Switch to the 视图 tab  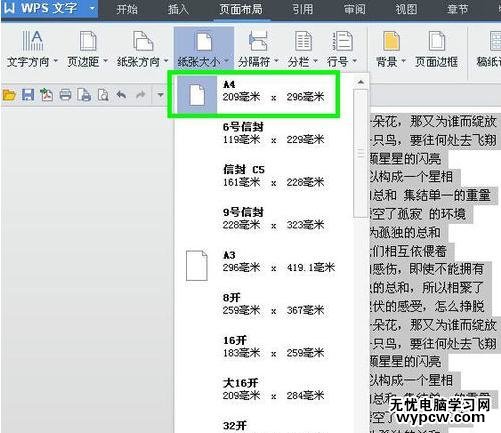[x=406, y=9]
